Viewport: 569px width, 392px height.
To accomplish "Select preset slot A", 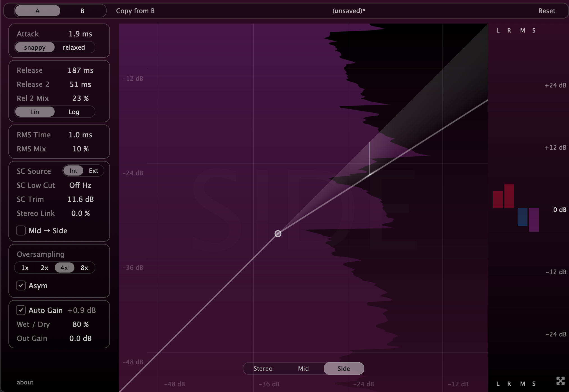I will click(x=37, y=11).
